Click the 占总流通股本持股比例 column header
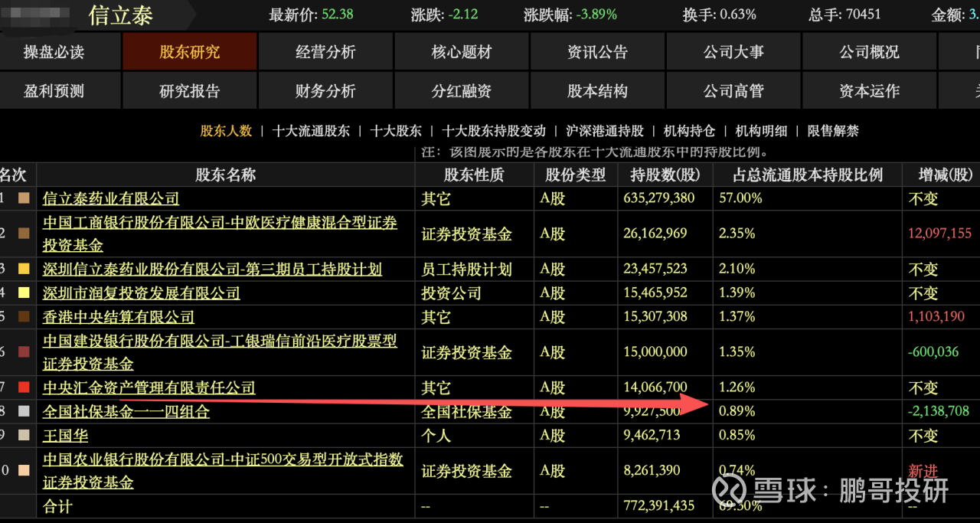Image resolution: width=980 pixels, height=523 pixels. pyautogui.click(x=807, y=175)
